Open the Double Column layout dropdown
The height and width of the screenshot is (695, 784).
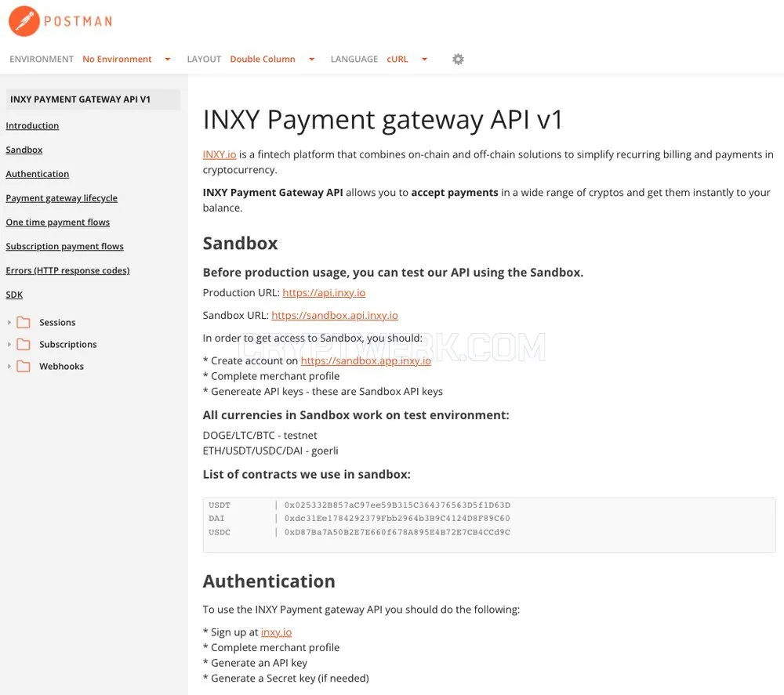(x=272, y=59)
